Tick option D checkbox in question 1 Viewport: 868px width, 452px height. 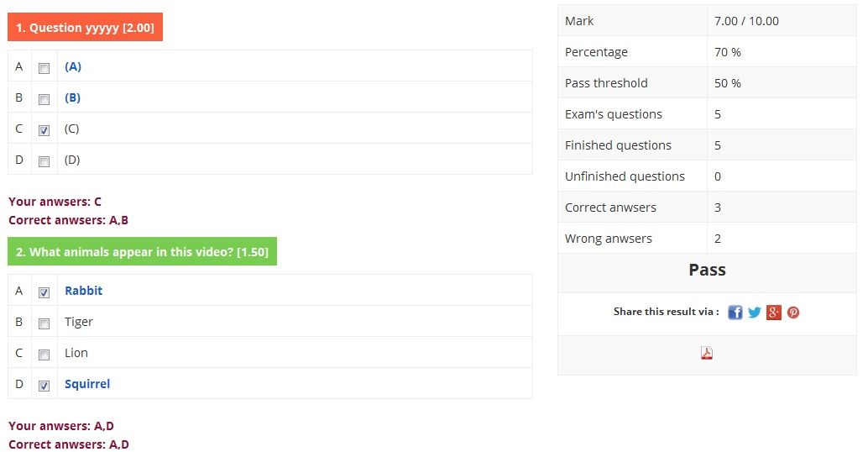[x=44, y=161]
